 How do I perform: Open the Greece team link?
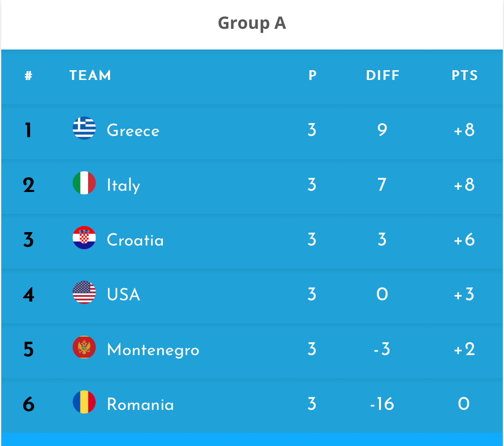pyautogui.click(x=133, y=131)
